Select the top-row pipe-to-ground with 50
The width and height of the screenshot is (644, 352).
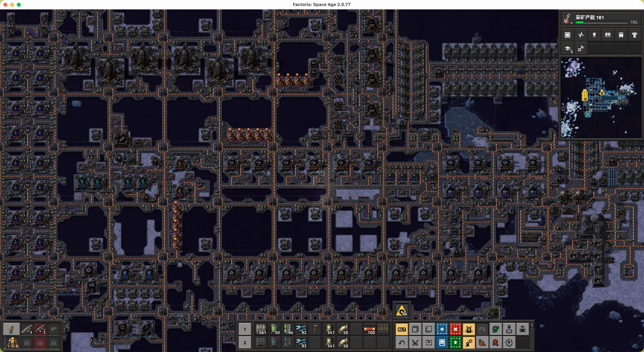click(x=343, y=329)
